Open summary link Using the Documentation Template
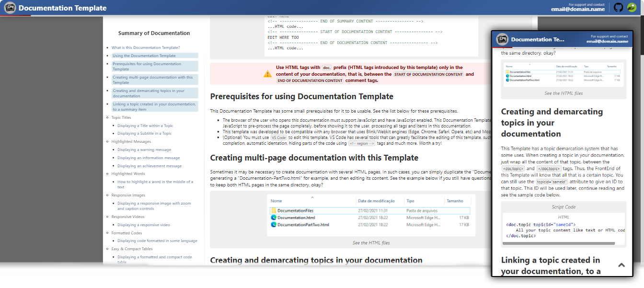Screen dimensions: 644x288 tap(155, 56)
